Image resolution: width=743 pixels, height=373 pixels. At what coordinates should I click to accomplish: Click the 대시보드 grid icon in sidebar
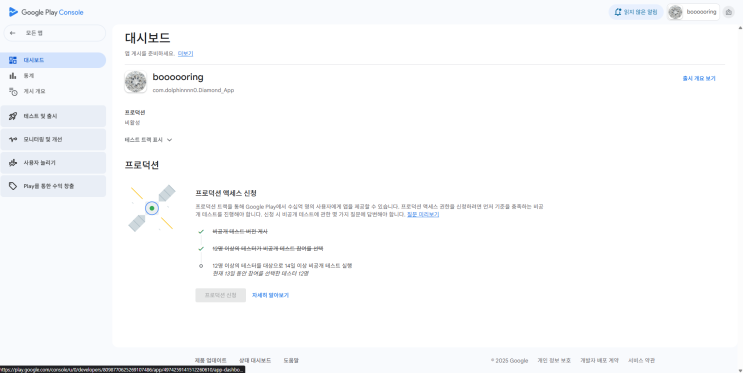tap(13, 60)
